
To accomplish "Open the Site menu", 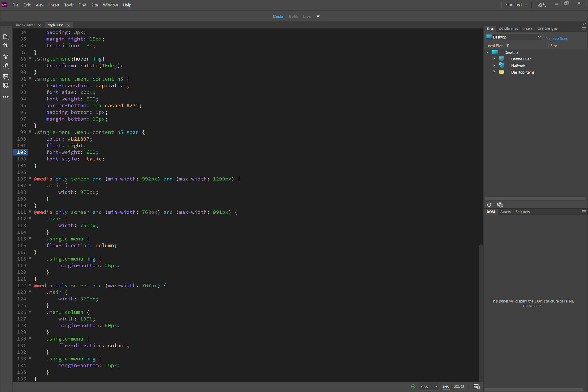I will [x=95, y=5].
